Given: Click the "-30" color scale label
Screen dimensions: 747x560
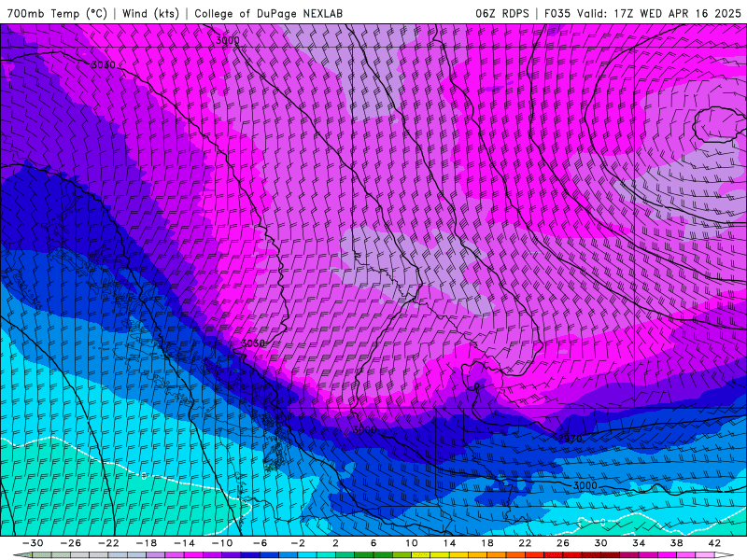Looking at the screenshot, I should click(33, 543).
